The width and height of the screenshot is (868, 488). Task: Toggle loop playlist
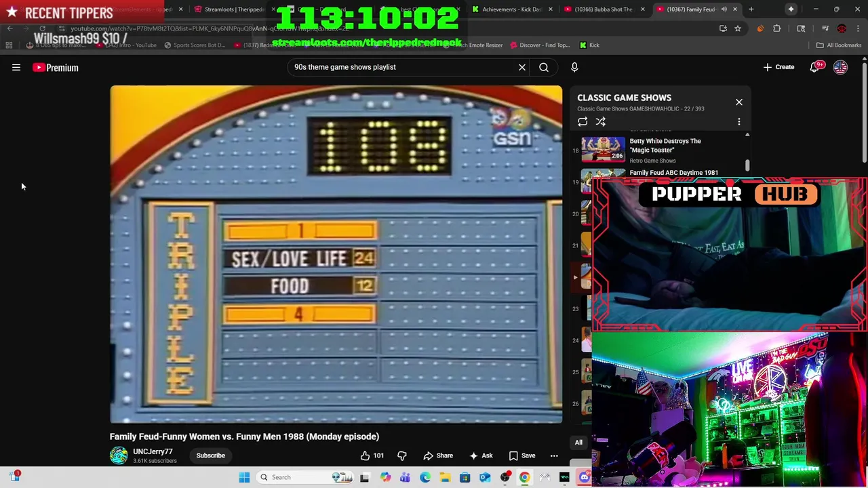point(583,122)
